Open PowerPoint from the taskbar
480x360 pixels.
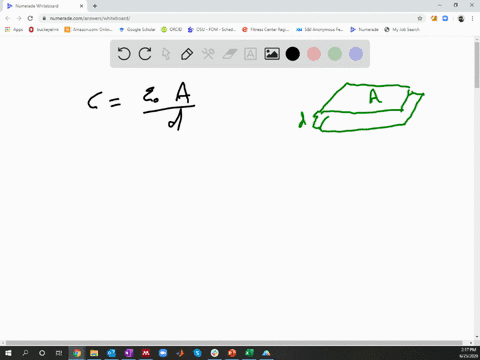click(x=232, y=353)
